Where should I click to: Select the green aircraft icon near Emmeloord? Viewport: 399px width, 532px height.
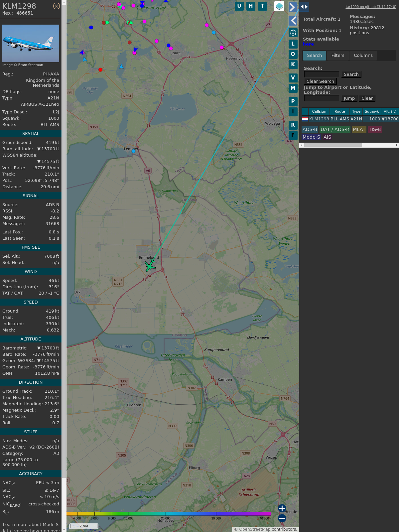150,265
